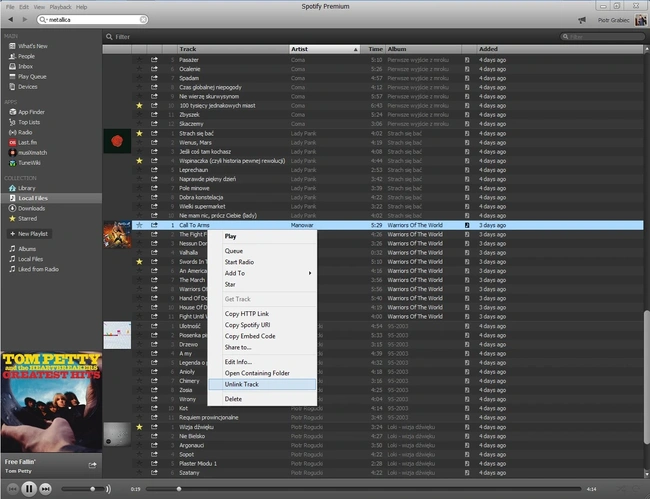650x499 pixels.
Task: Choose Play from context menu
Action: [x=262, y=236]
